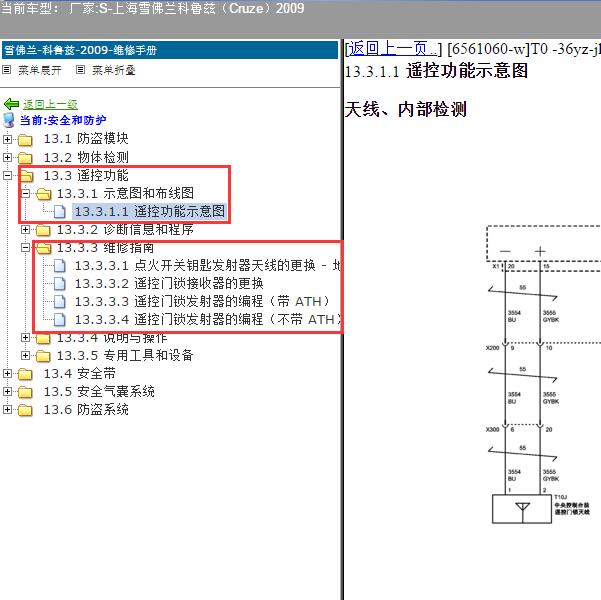
Task: Collapse the 13.3.3 维修指南 node
Action: tap(25, 247)
